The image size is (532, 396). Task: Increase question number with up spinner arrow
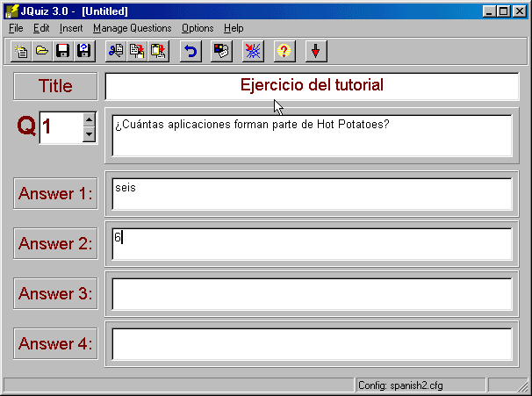[89, 119]
